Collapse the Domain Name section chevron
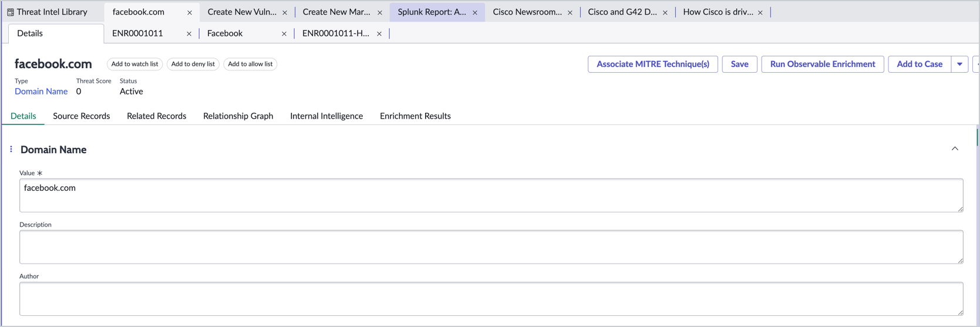Screen dimensions: 980x327 (955, 149)
